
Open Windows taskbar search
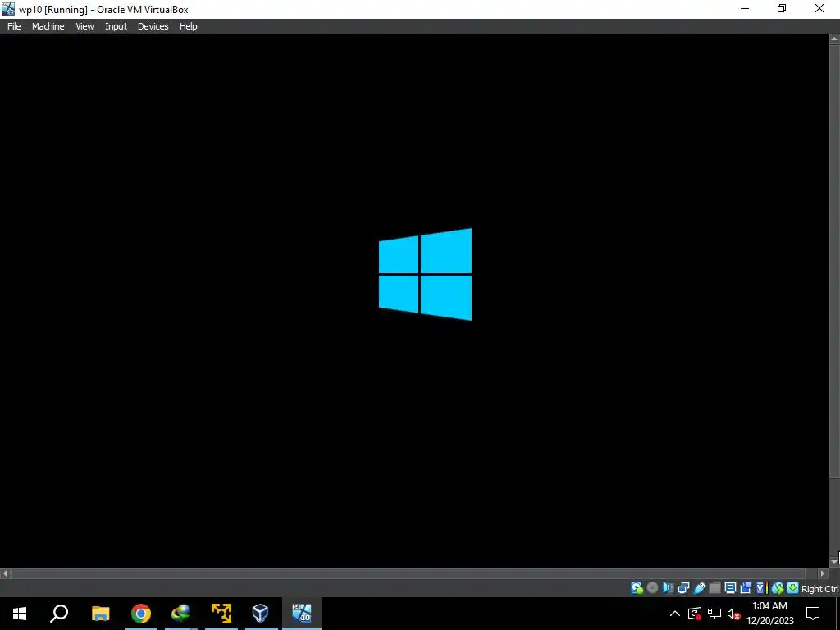tap(59, 614)
